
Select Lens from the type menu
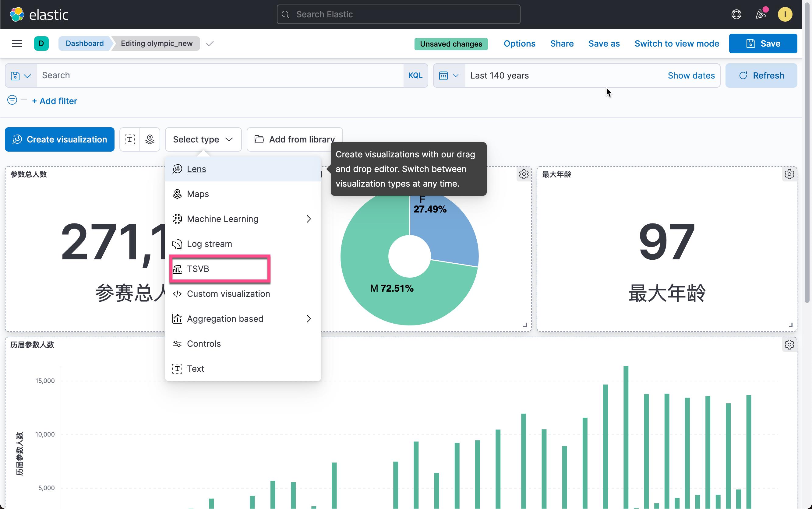pos(243,169)
